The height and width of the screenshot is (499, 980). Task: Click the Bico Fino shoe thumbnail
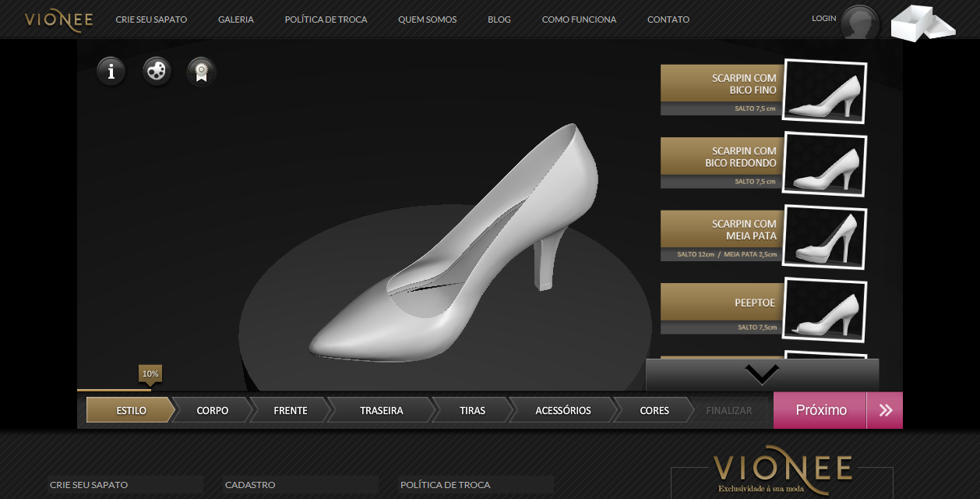[x=825, y=91]
